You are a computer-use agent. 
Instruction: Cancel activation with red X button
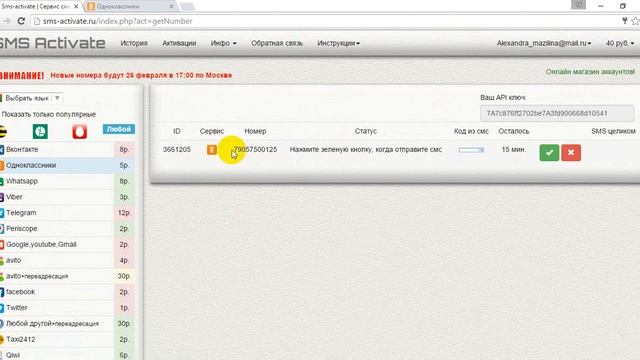coord(571,153)
